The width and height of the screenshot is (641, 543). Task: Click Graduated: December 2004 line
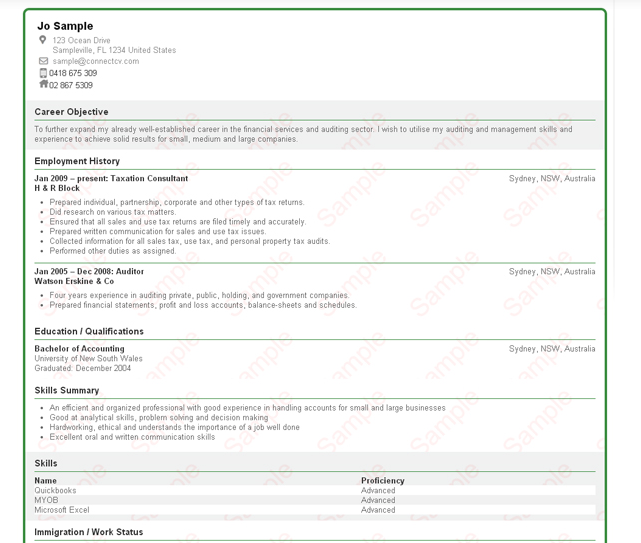tap(83, 368)
